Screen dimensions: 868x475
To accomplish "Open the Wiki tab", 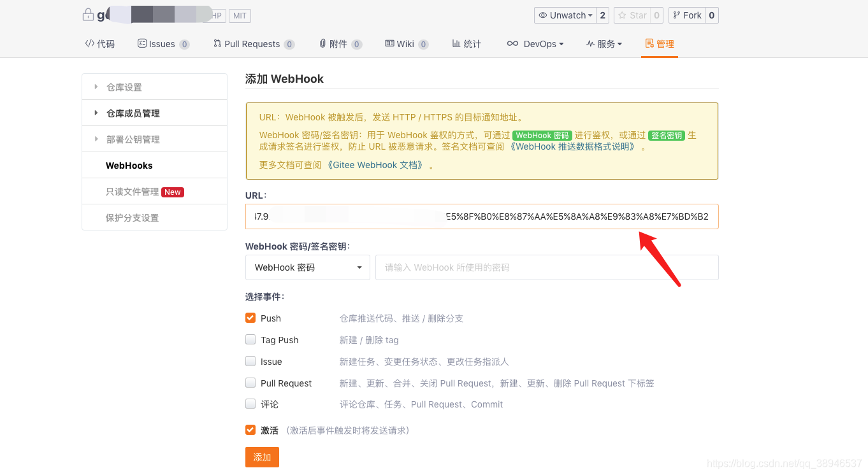I will 407,44.
